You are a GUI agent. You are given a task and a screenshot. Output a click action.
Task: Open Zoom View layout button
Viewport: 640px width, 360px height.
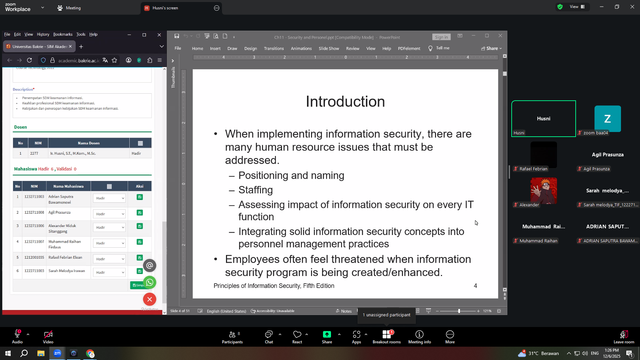(x=577, y=7)
